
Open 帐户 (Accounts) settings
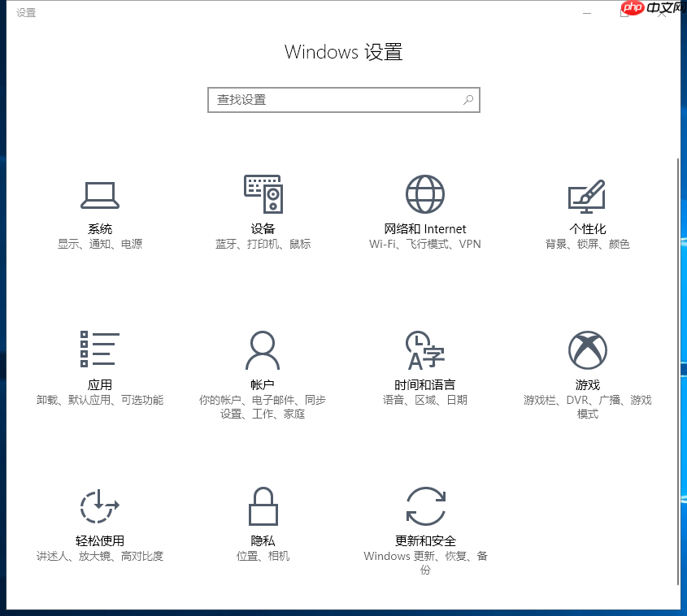pyautogui.click(x=262, y=366)
